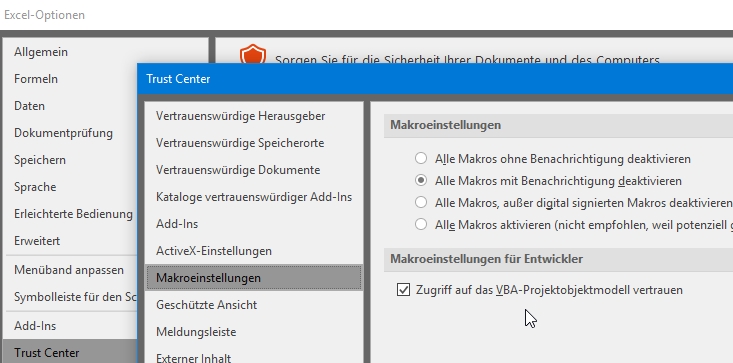Open Vertrauenswürdige Herausgeber in Trust Center
The image size is (733, 363).
[254, 116]
